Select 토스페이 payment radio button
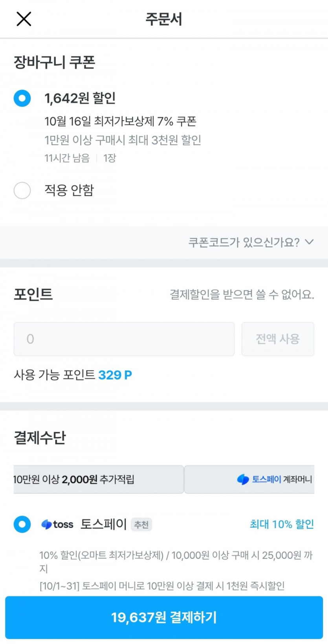 [22, 524]
